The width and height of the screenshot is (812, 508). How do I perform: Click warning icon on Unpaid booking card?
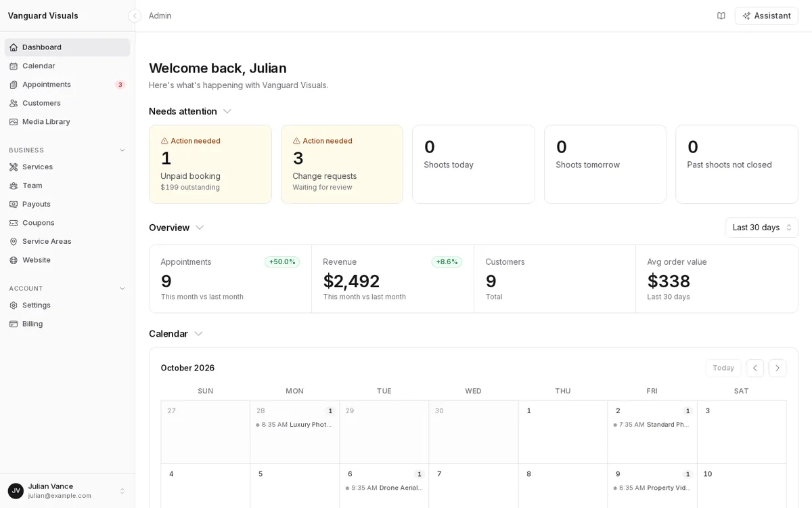[164, 141]
